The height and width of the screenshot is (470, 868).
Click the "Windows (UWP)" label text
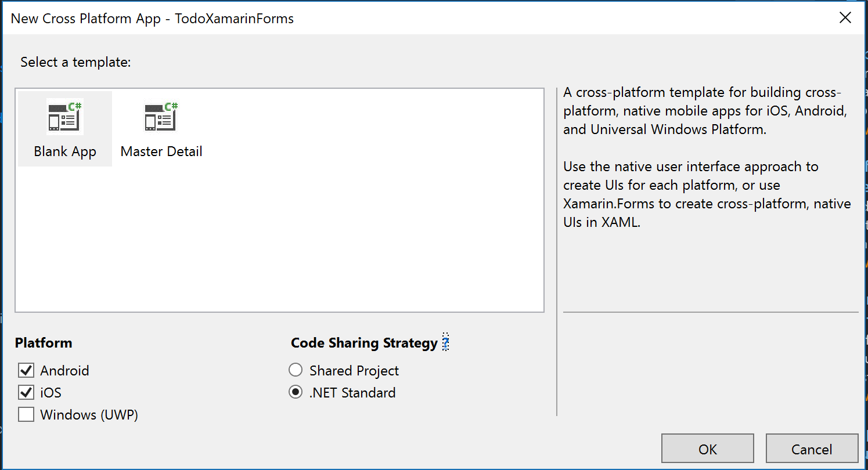point(89,415)
